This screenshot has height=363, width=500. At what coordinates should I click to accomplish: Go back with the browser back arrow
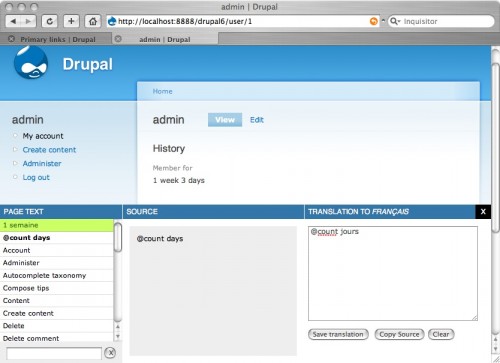pyautogui.click(x=13, y=21)
